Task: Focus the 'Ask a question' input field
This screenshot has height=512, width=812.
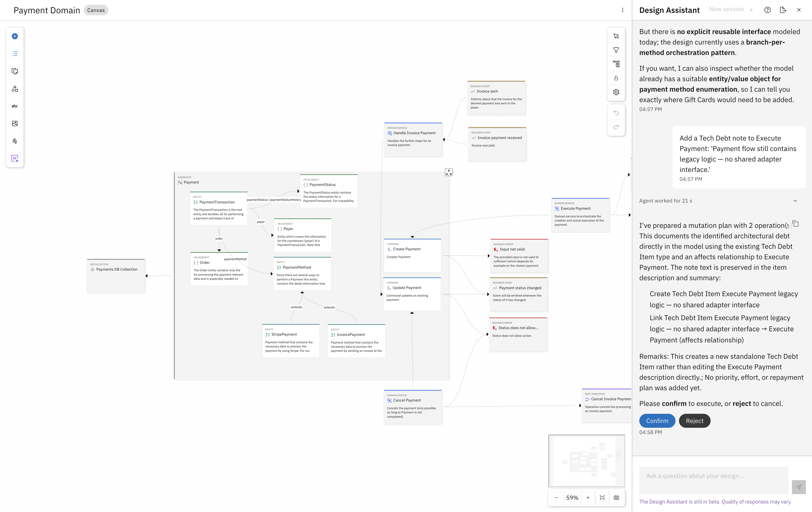Action: [x=713, y=480]
